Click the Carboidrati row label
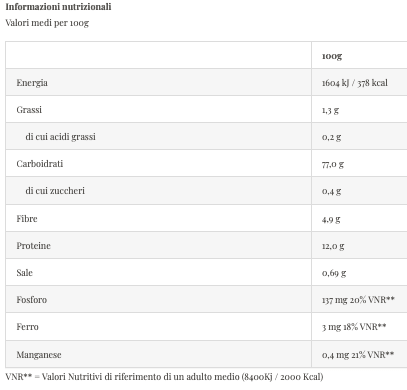This screenshot has width=407, height=390. (40, 164)
